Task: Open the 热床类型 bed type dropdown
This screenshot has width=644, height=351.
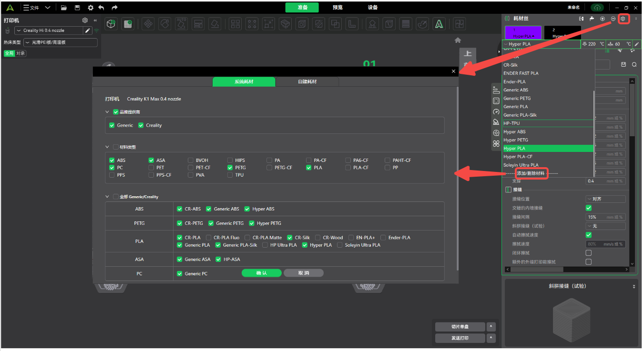Action: (60, 42)
